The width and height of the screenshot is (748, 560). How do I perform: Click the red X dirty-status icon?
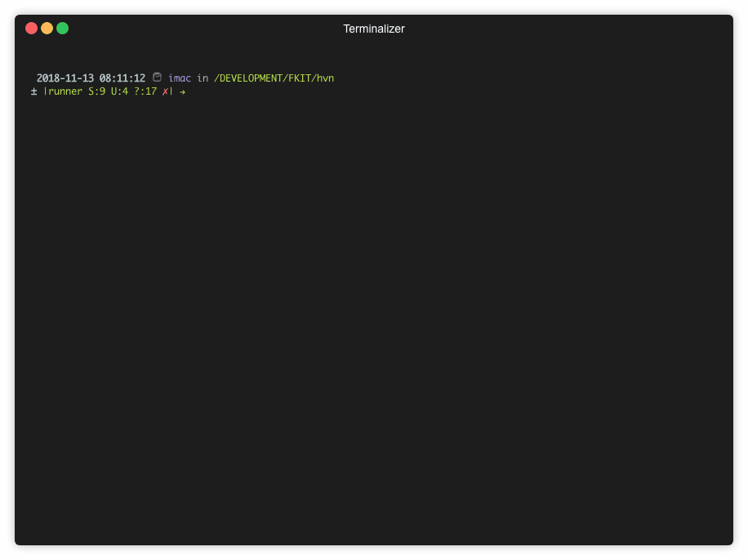point(165,91)
